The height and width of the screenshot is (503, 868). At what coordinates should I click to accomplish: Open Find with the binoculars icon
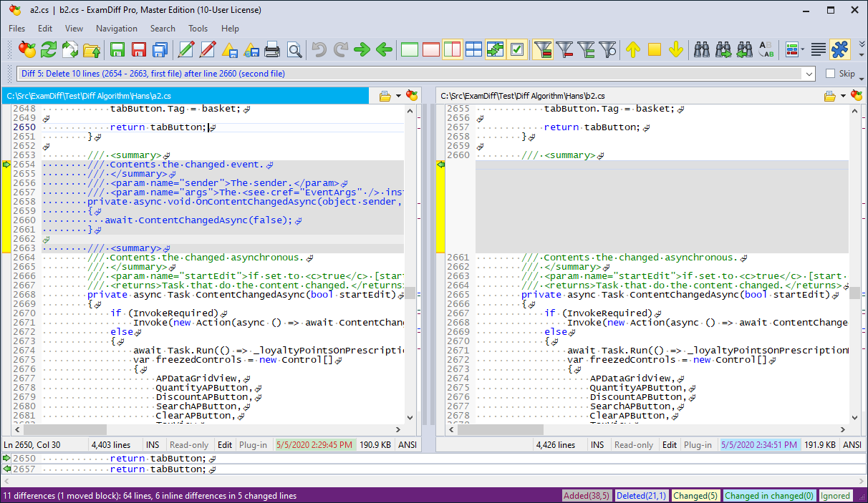click(702, 49)
